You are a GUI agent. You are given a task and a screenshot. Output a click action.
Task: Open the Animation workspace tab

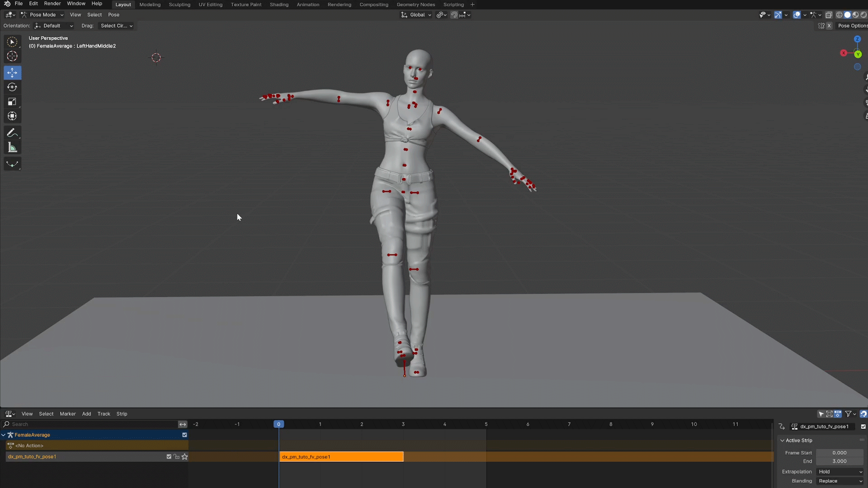click(x=308, y=5)
